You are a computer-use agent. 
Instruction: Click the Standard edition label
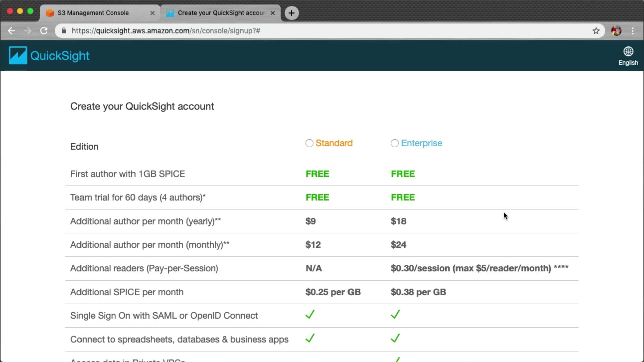coord(334,143)
